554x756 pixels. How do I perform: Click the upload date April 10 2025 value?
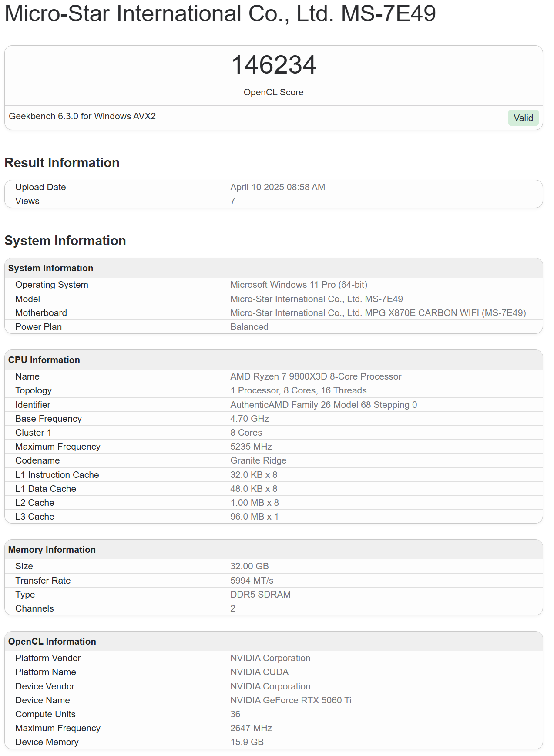277,187
